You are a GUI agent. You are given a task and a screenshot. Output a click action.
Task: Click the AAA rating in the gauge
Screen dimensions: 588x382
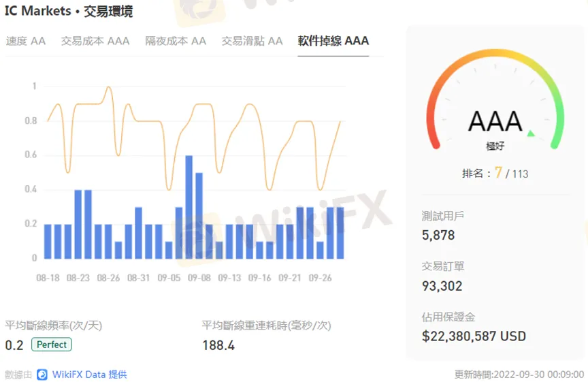coord(495,121)
